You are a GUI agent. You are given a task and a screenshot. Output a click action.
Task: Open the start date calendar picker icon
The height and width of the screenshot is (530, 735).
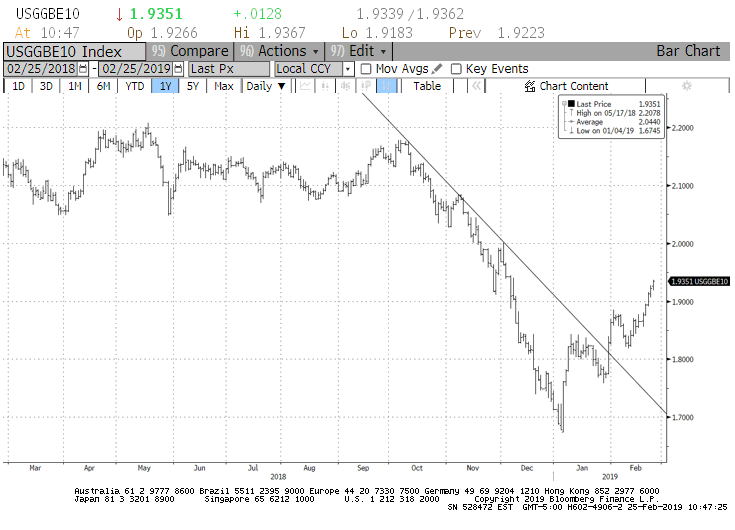tap(83, 69)
